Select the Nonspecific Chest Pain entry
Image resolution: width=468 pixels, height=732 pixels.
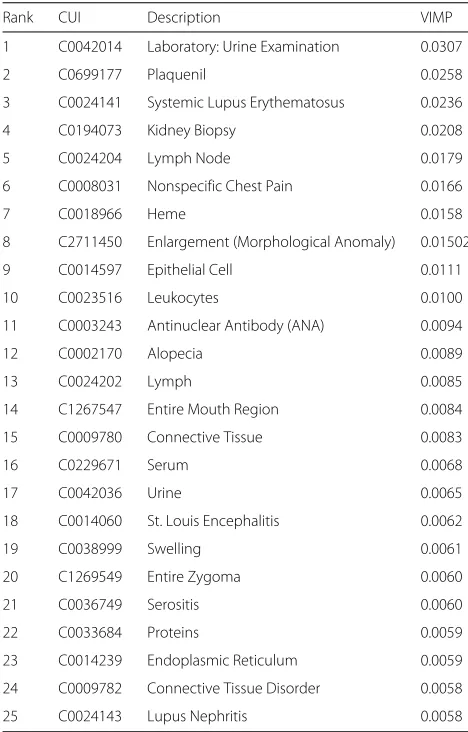click(220, 186)
